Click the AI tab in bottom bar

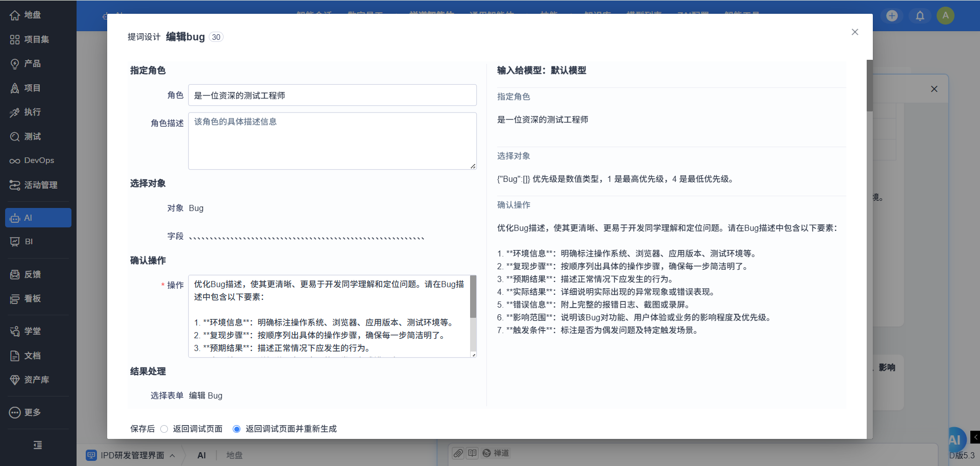tap(202, 455)
